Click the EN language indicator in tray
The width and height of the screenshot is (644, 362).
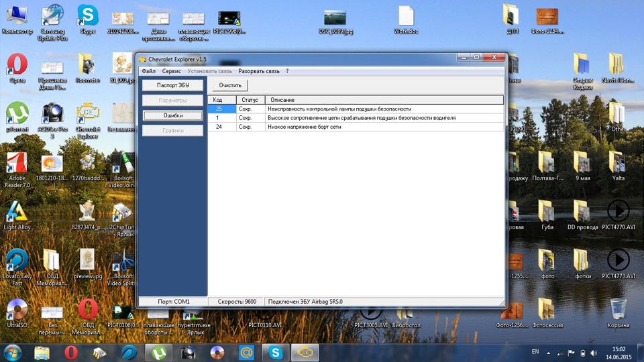(x=535, y=352)
